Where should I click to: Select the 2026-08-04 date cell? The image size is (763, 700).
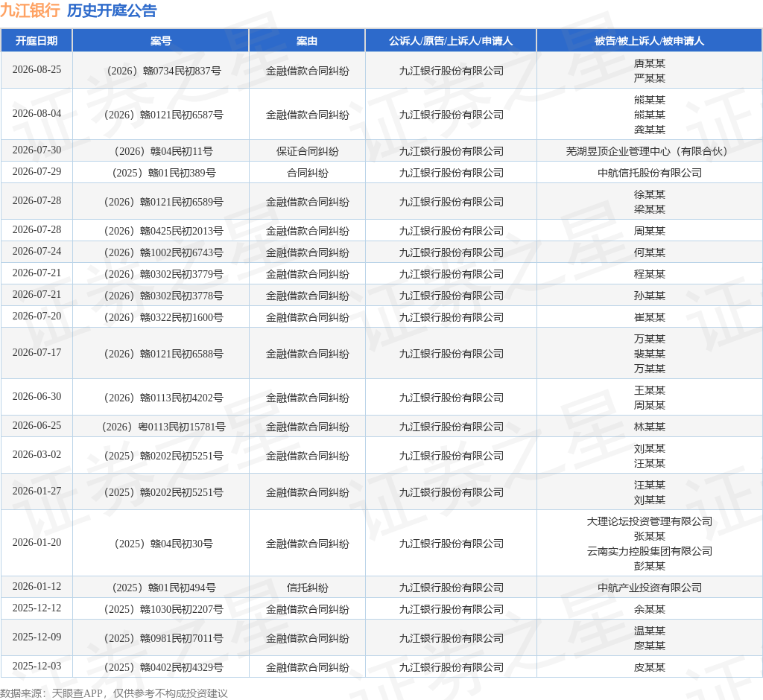[37, 113]
